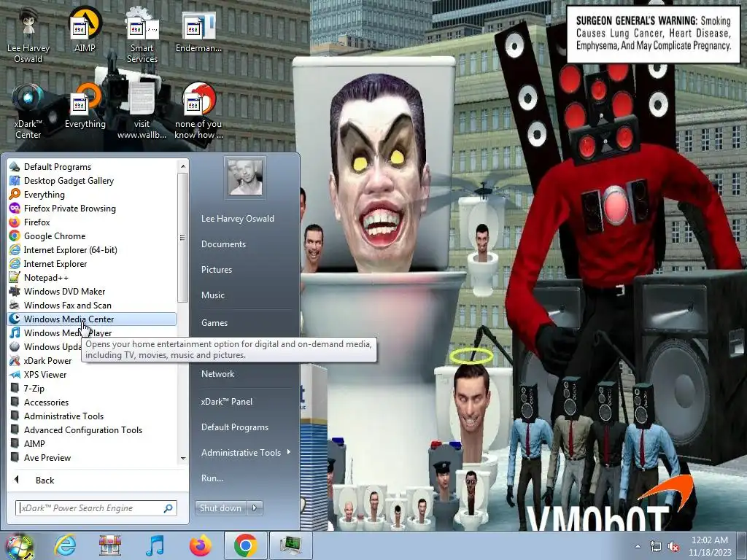Open Default Programs in the right pane
747x560 pixels.
[235, 427]
